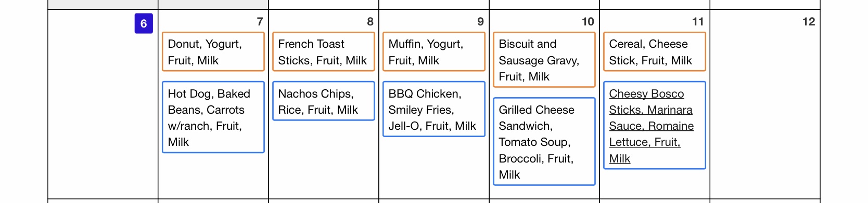The height and width of the screenshot is (203, 868).
Task: Open Muffin, Yogurt breakfast entry
Action: point(434,52)
